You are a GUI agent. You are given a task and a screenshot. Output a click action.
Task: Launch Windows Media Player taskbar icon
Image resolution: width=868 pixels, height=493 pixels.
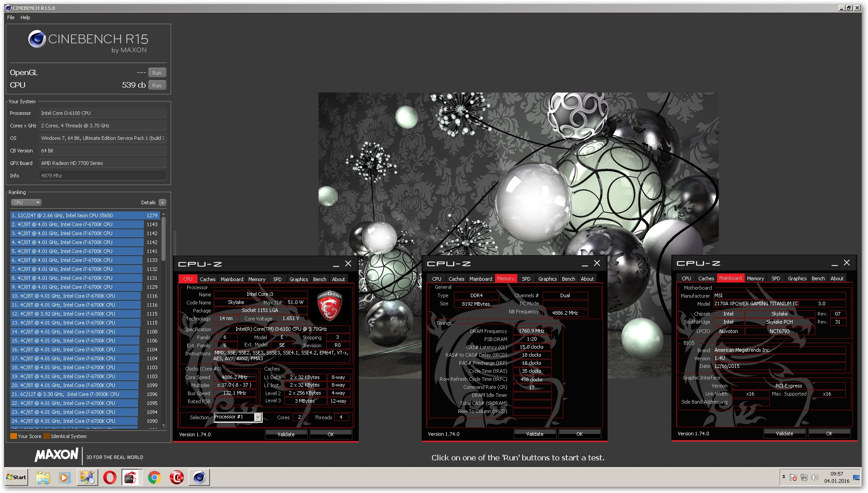coord(64,478)
